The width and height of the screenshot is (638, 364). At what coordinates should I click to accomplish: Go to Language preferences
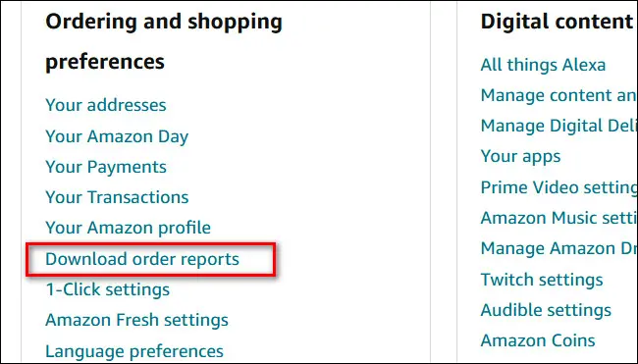(x=134, y=351)
